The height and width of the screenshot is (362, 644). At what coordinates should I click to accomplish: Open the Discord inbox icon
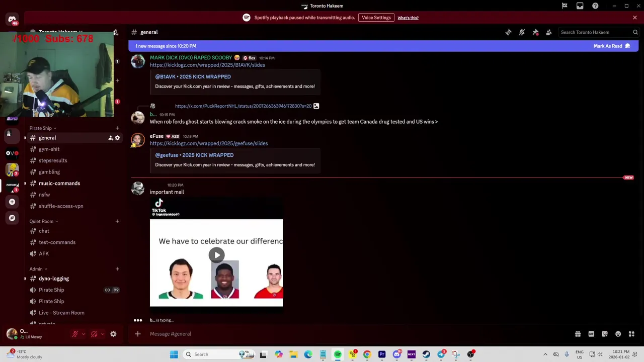(580, 6)
